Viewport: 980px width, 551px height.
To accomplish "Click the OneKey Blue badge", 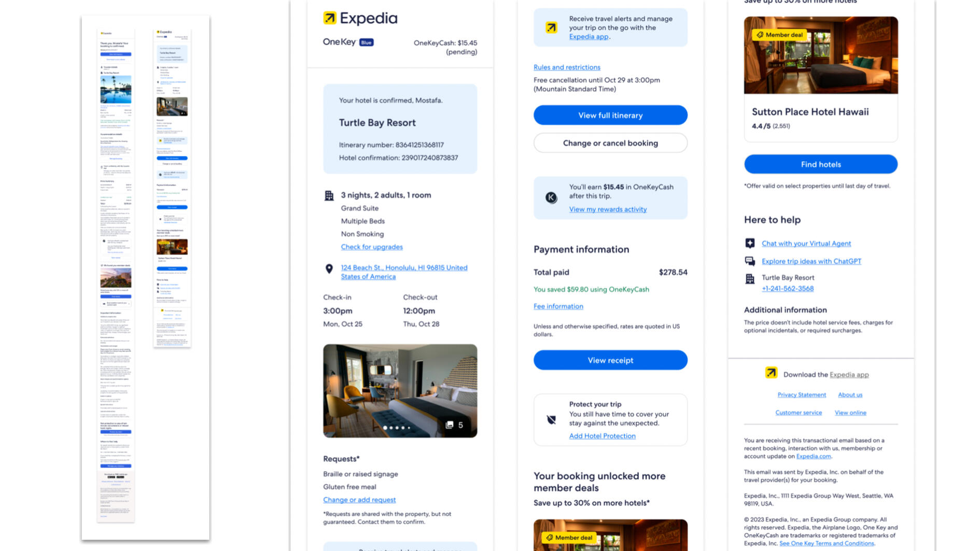I will tap(366, 43).
